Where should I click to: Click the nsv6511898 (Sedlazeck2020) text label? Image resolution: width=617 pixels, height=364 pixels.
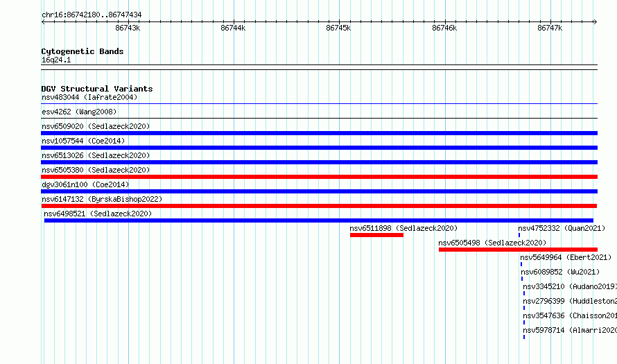[403, 228]
